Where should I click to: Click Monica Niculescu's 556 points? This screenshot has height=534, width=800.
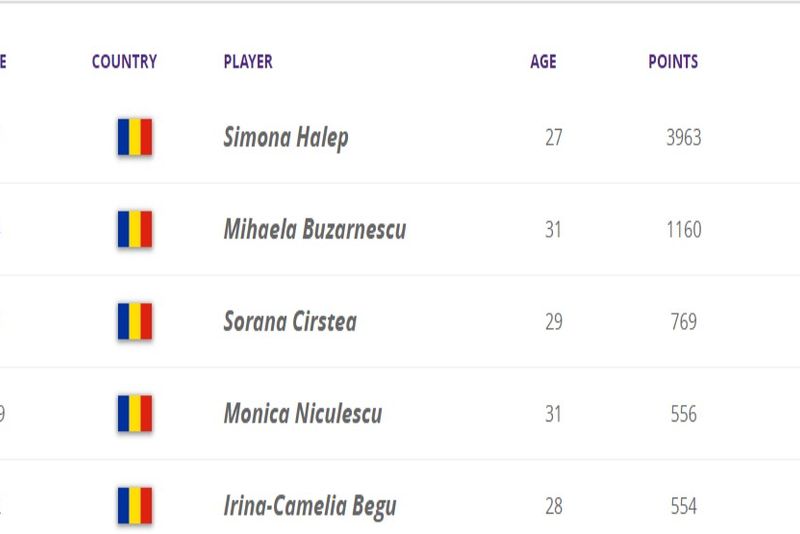684,414
